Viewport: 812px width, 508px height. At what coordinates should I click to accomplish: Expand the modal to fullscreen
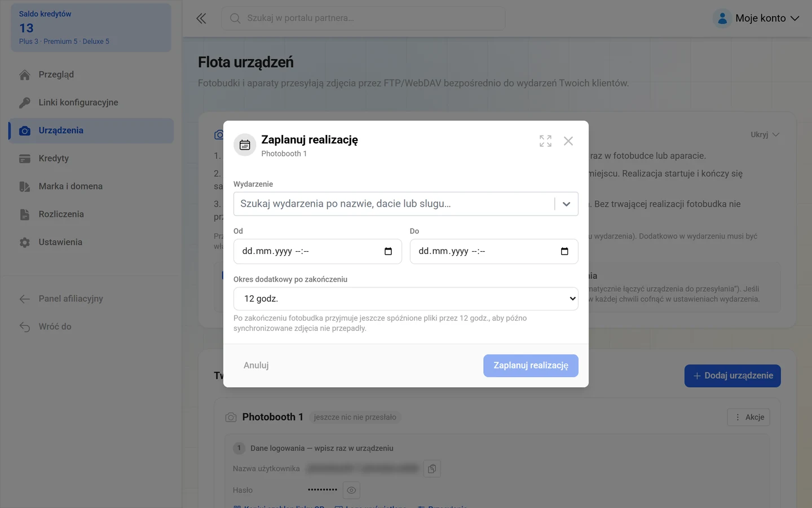coord(545,141)
